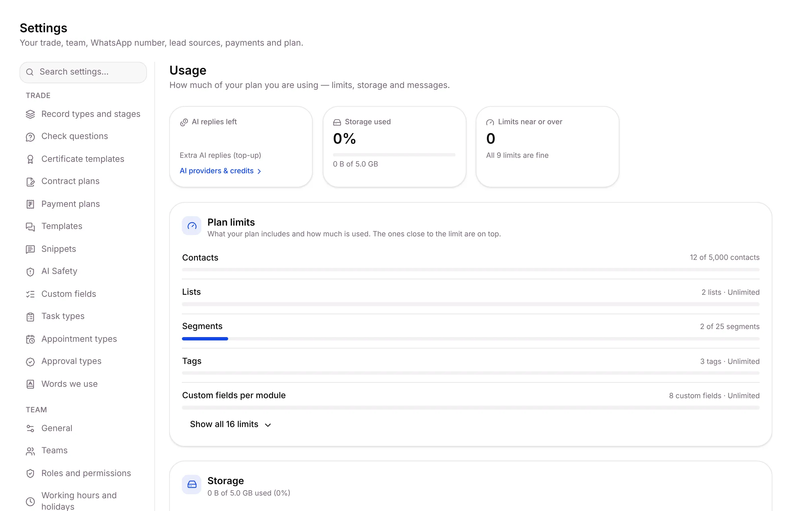Click the Check questions bubble icon
The image size is (812, 511).
(x=30, y=137)
